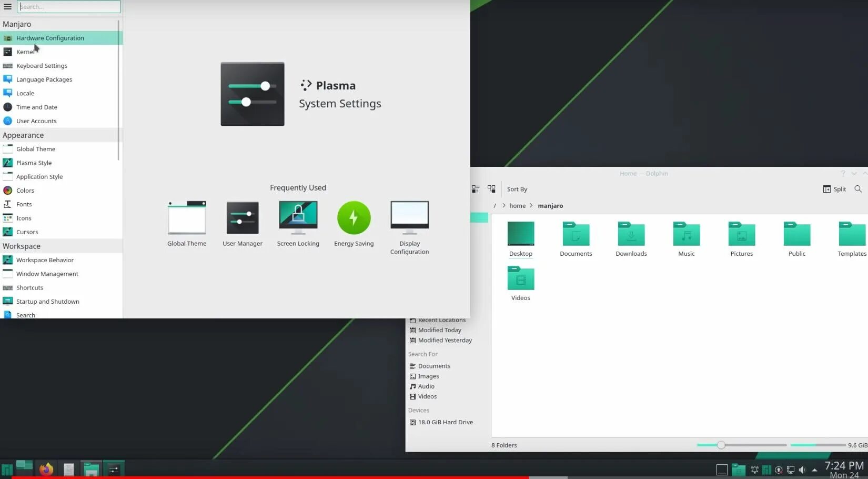Navigate to home via the breadcrumb
The image size is (868, 479).
517,205
